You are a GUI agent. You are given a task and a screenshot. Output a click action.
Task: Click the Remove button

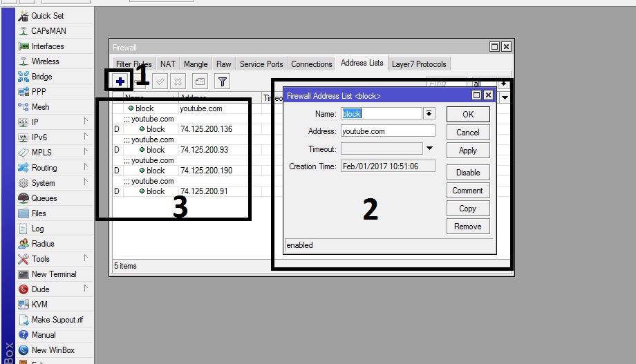click(x=468, y=226)
